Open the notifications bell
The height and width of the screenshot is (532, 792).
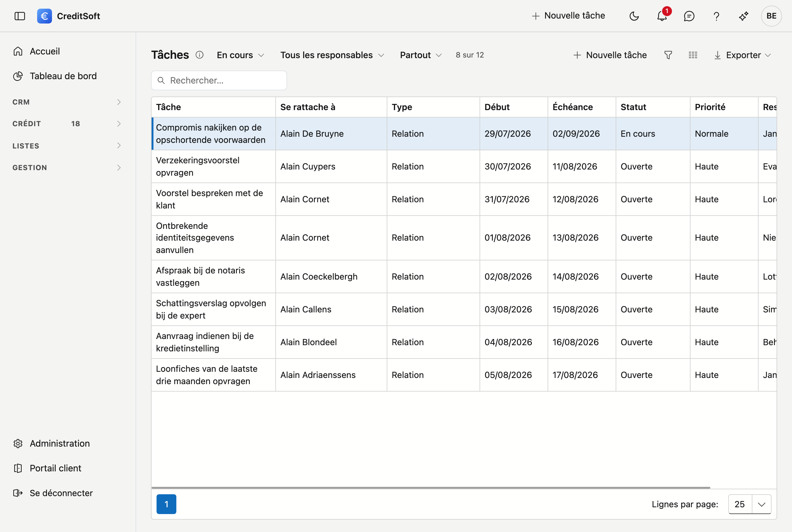click(662, 16)
